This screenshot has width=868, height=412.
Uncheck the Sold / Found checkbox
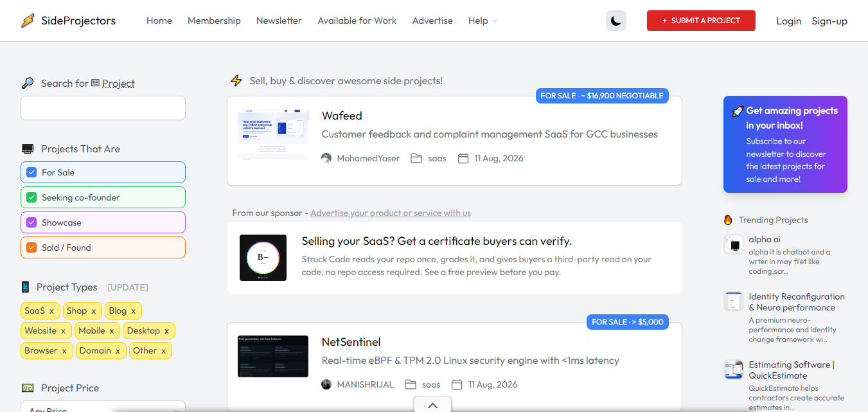31,247
